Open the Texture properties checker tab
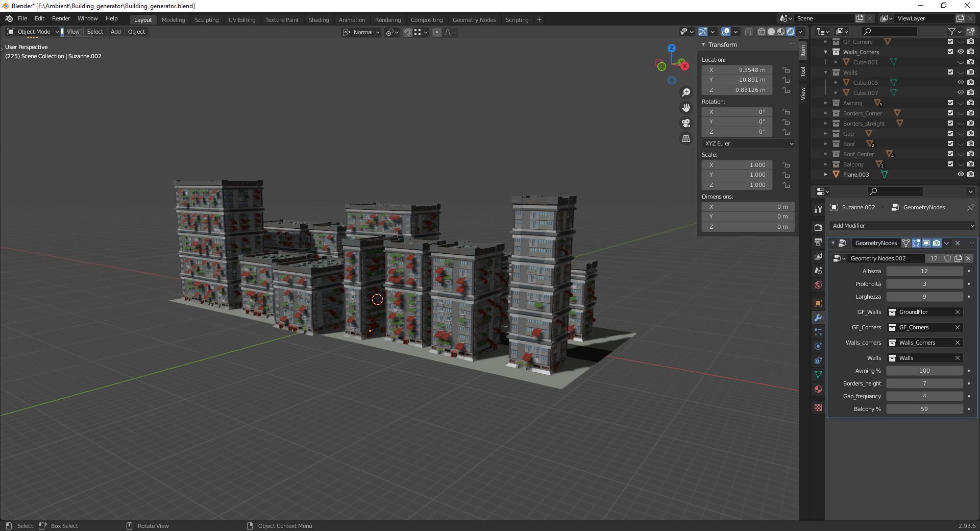Screen dimensions: 980x531 point(818,407)
